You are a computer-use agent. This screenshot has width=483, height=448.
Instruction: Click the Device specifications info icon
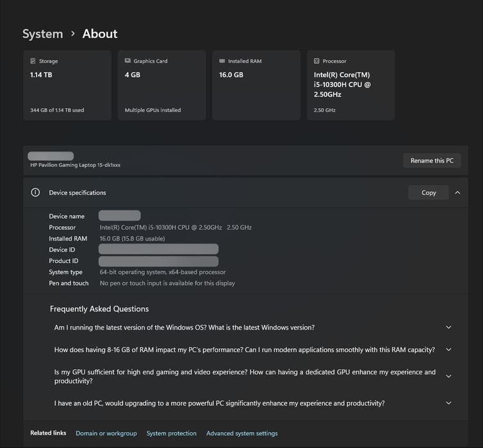(x=36, y=193)
